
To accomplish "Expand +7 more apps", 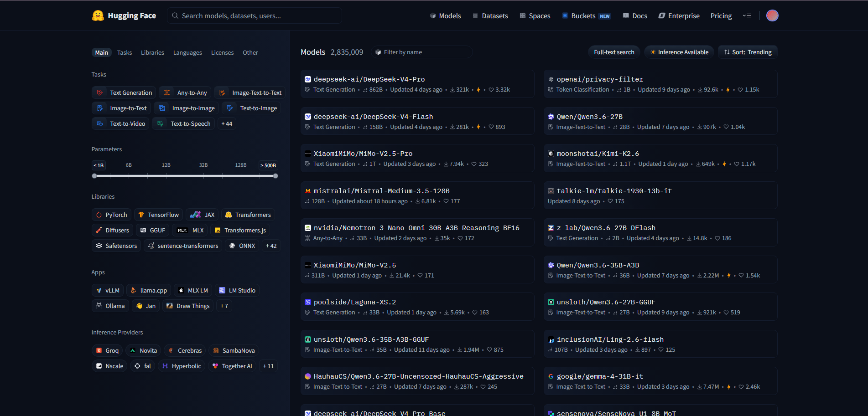I will click(224, 306).
